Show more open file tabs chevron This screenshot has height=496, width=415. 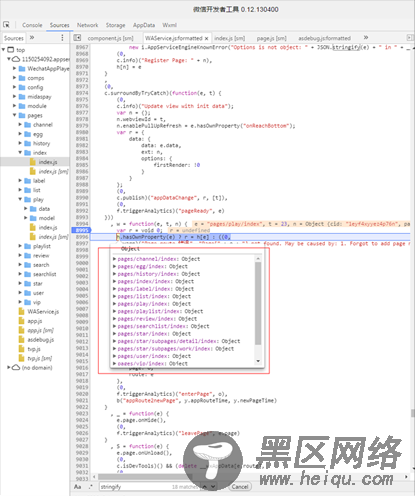point(366,38)
